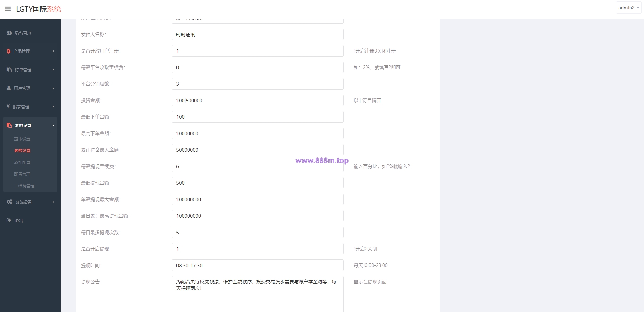
Task: Click the logout icon beside 退出
Action: [9, 220]
